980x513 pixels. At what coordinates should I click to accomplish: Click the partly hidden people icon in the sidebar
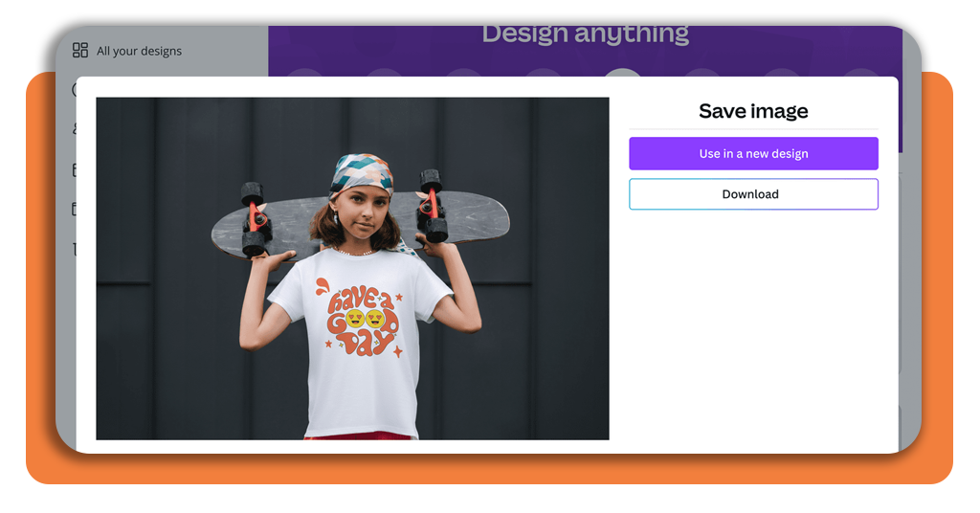tap(75, 128)
